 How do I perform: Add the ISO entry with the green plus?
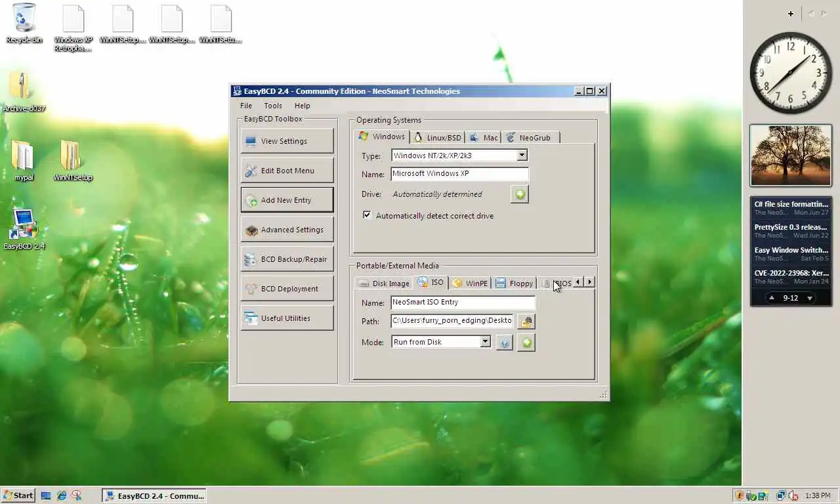[526, 343]
